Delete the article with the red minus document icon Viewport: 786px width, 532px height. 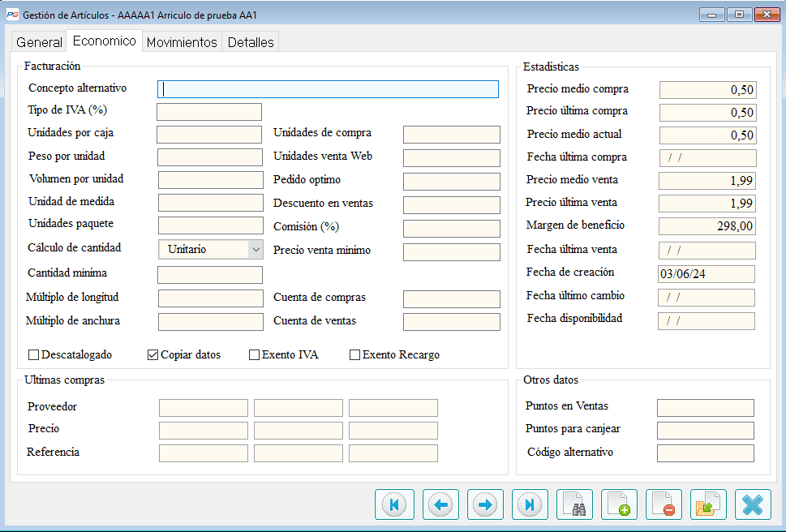(x=664, y=504)
